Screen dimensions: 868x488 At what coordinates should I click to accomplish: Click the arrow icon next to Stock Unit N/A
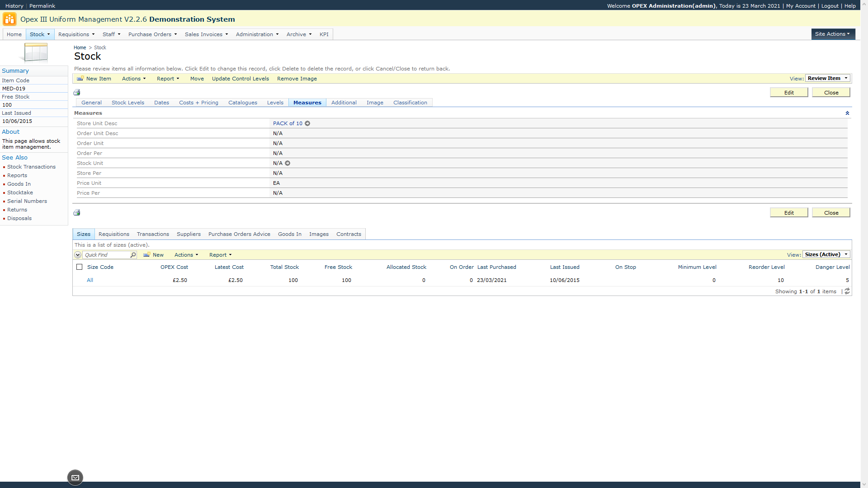(x=288, y=163)
